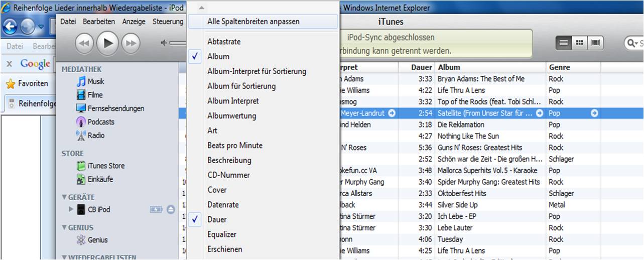Close the Google toolbar with x
This screenshot has height=260, width=644.
point(9,64)
